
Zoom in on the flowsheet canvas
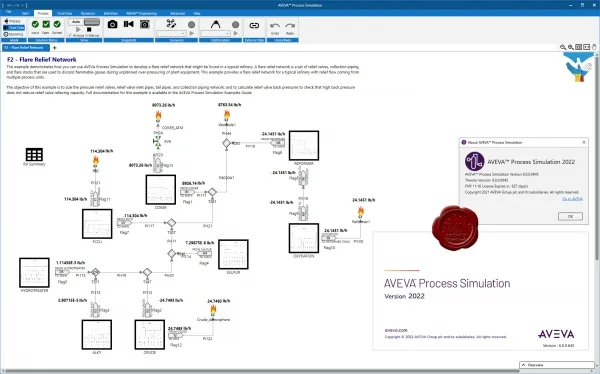point(571,47)
